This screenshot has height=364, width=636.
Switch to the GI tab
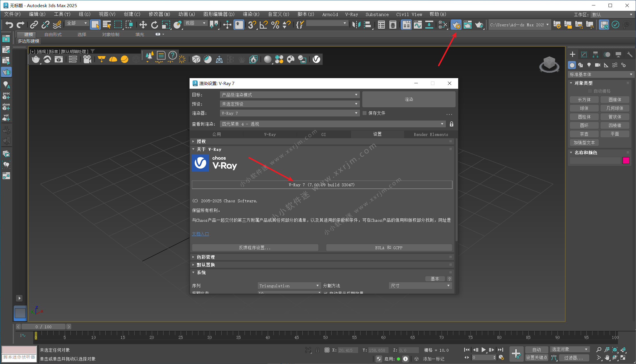tap(324, 134)
